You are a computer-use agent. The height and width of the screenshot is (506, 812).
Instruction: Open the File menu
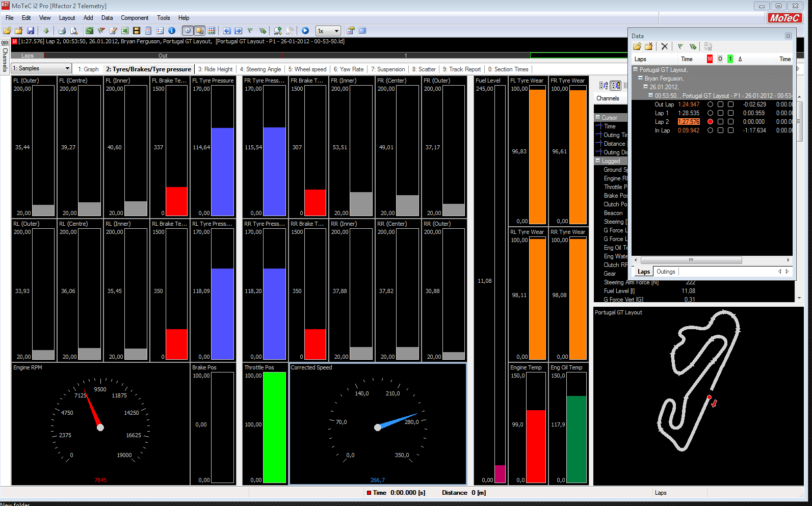tap(10, 18)
